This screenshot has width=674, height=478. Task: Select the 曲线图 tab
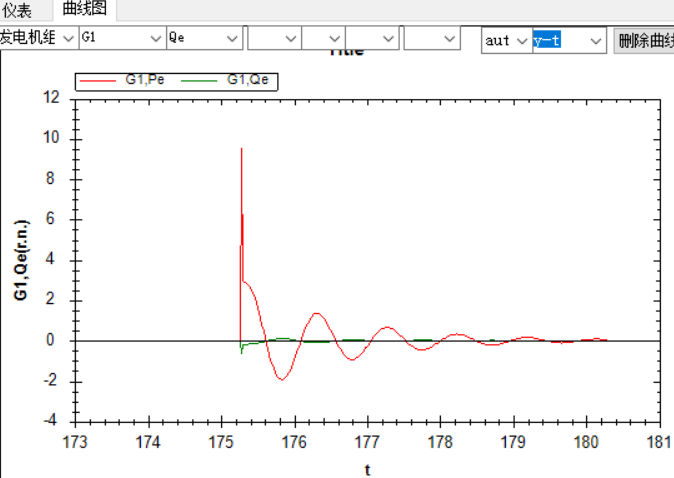[x=84, y=9]
